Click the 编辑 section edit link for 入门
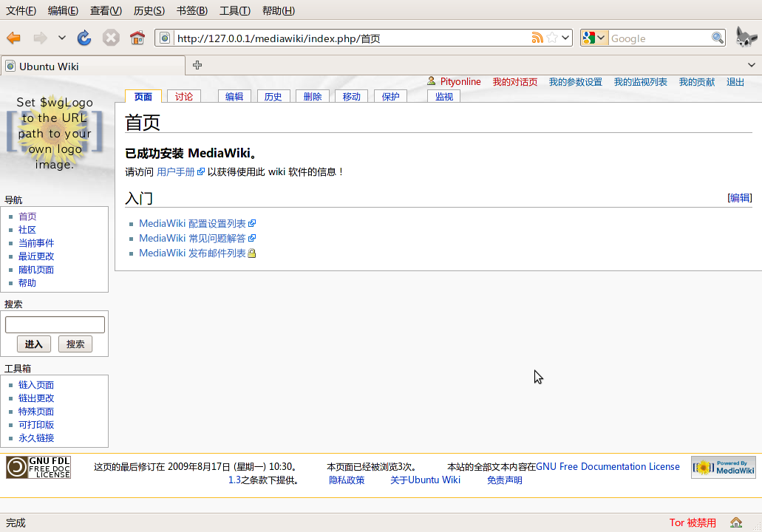762x532 pixels. point(740,198)
